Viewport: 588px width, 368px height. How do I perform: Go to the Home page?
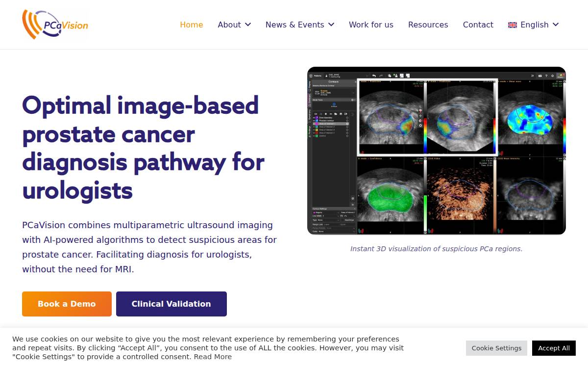pos(192,25)
